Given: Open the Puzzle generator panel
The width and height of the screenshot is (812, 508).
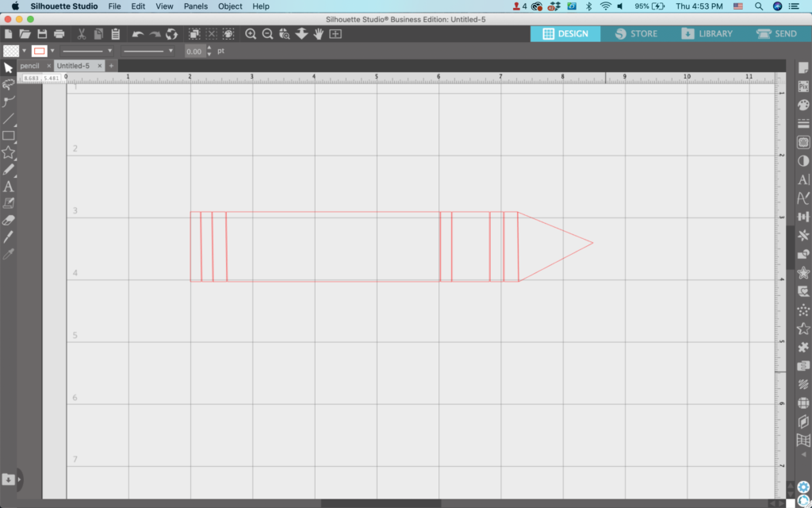Looking at the screenshot, I should pyautogui.click(x=803, y=347).
